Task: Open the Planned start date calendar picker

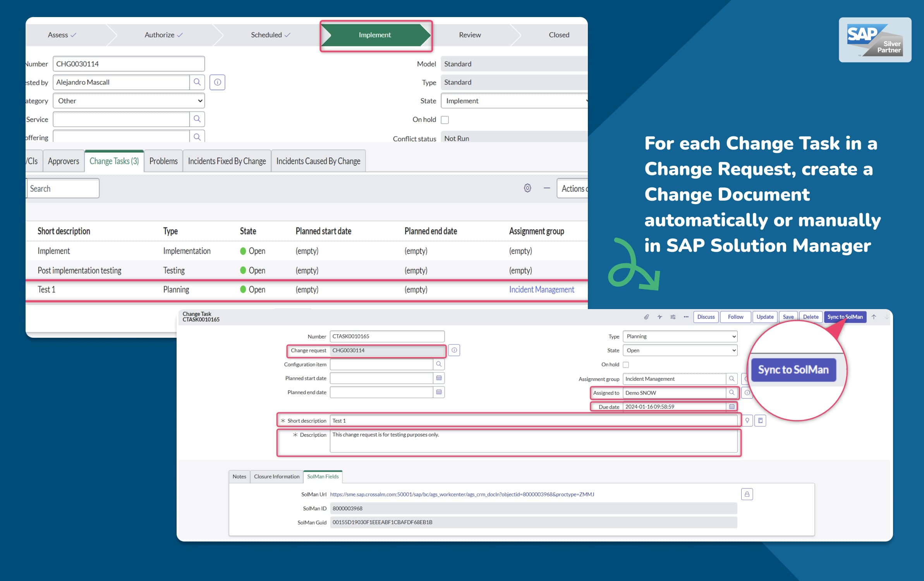Action: [439, 378]
